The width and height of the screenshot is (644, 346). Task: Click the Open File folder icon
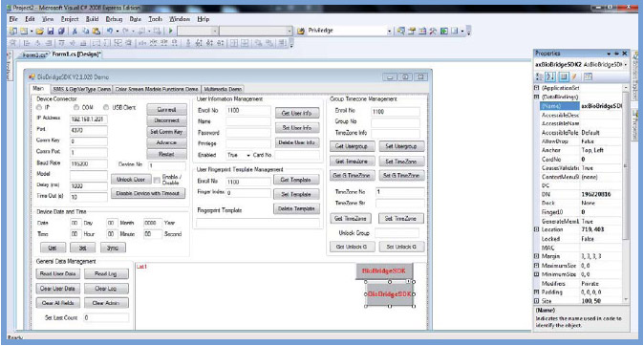coord(39,31)
